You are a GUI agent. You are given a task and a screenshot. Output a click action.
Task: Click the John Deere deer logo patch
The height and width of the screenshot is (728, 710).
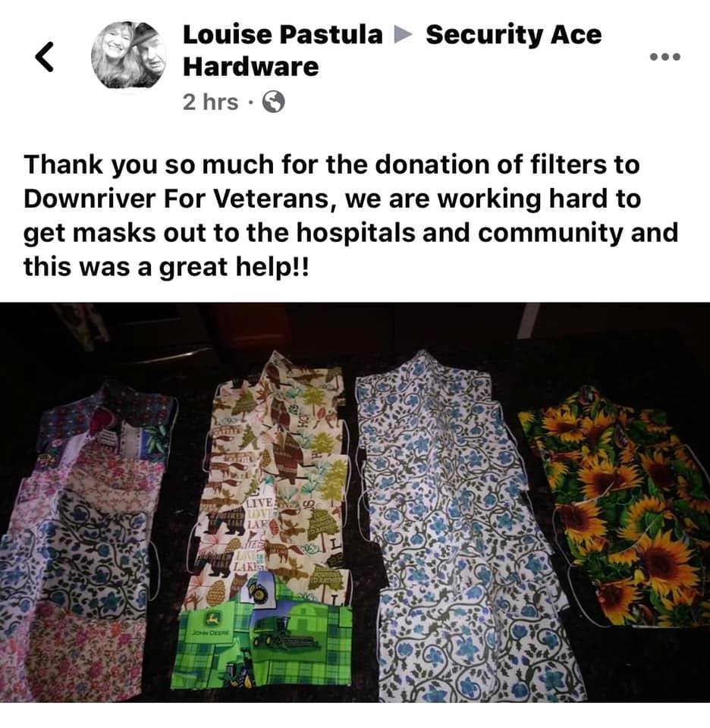click(x=212, y=619)
